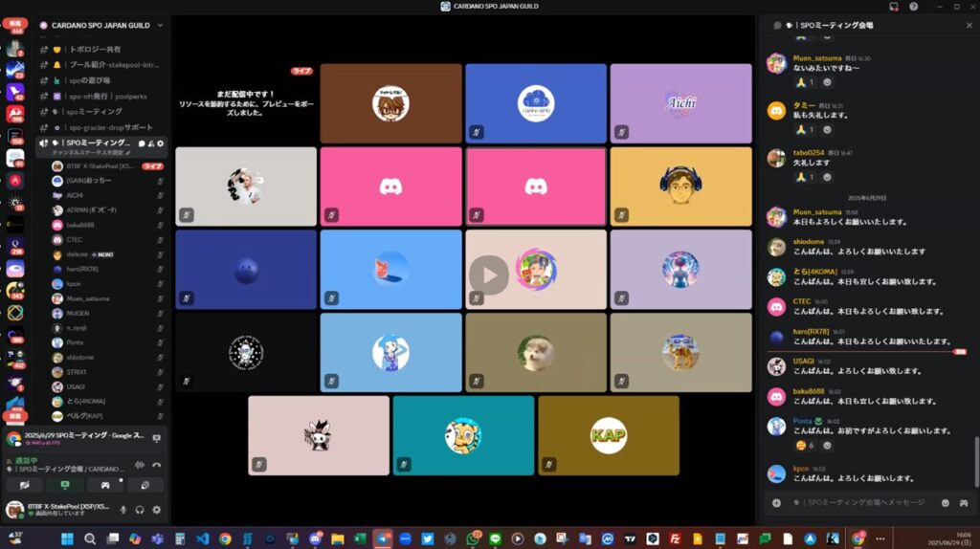The width and height of the screenshot is (980, 549).
Task: Focus the SPOミーティング会場 message input field
Action: tap(865, 503)
